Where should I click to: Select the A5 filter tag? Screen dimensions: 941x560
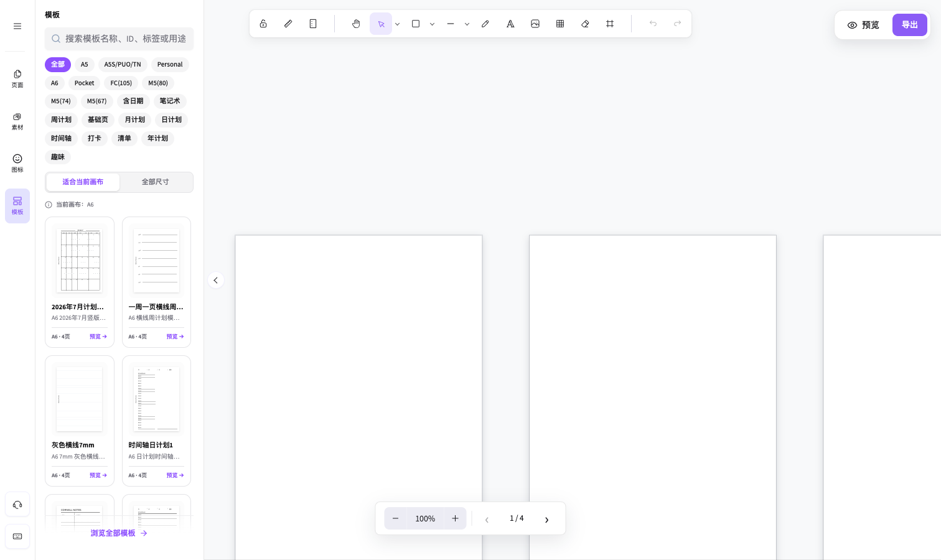coord(85,64)
